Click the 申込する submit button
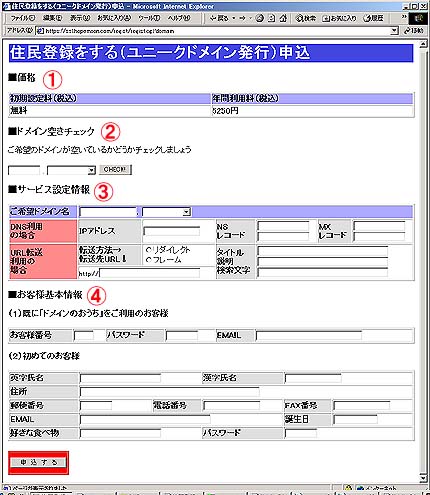The image size is (430, 495). 38,462
